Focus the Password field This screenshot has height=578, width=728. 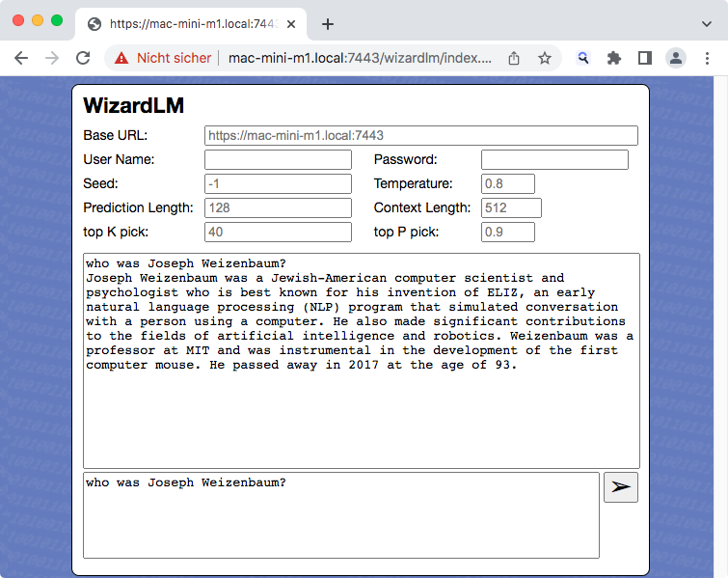(x=554, y=160)
